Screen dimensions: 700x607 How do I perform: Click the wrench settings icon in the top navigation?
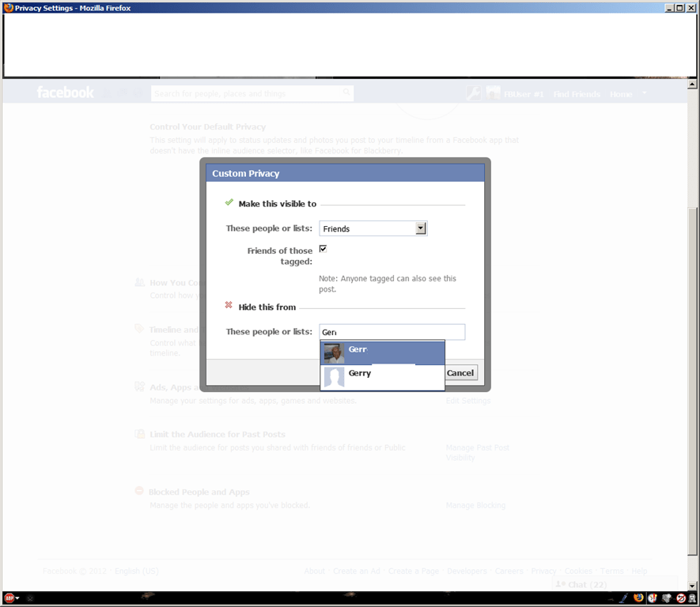(473, 92)
